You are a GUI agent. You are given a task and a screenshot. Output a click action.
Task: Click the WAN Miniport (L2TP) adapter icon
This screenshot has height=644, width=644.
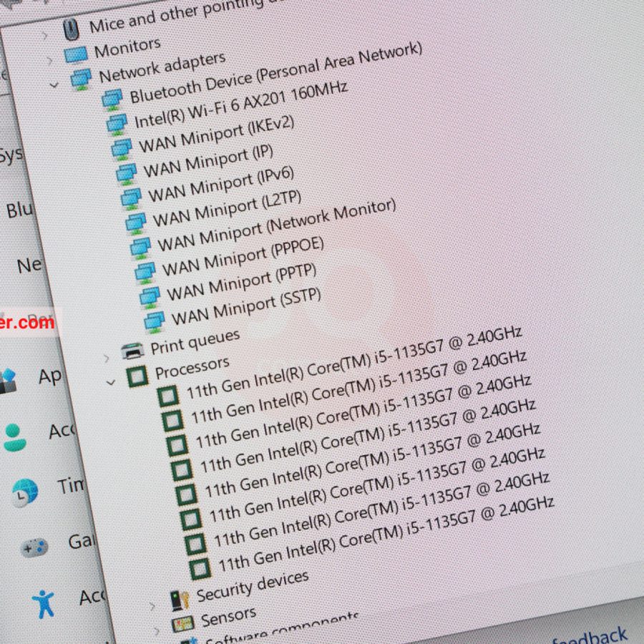[x=135, y=223]
